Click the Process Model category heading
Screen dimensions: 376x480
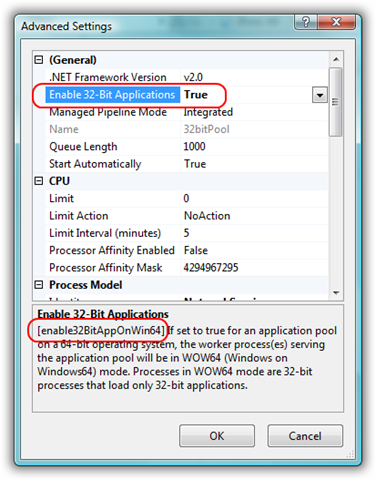coord(86,285)
